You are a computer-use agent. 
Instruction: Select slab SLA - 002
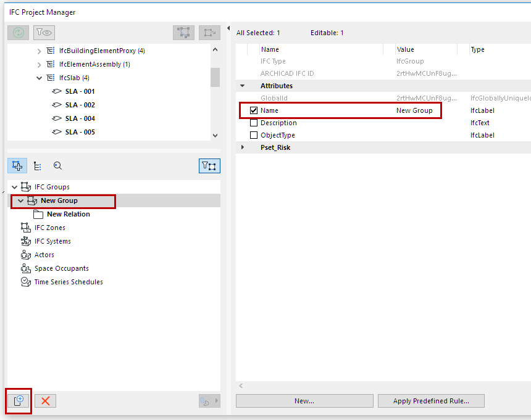pos(80,105)
